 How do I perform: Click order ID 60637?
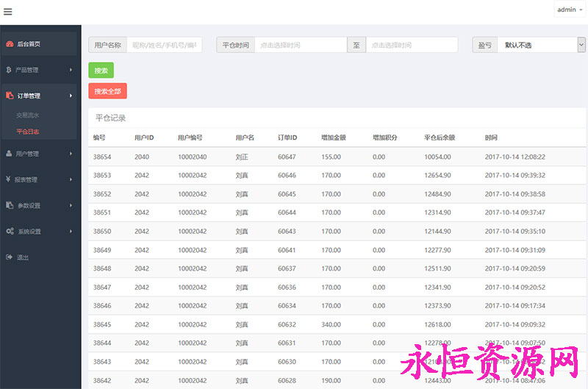[287, 268]
